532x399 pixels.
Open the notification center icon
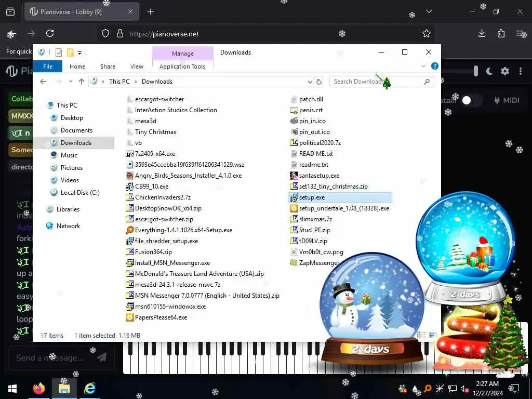click(514, 389)
